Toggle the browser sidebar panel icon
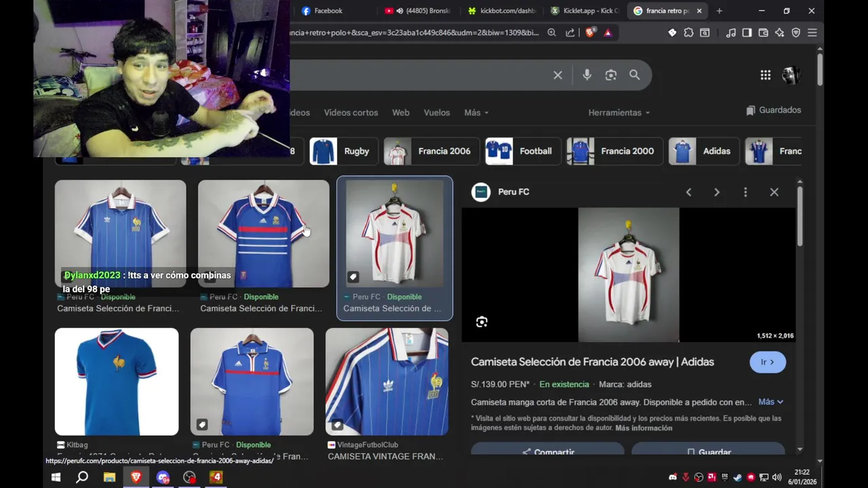The image size is (868, 488). (747, 33)
